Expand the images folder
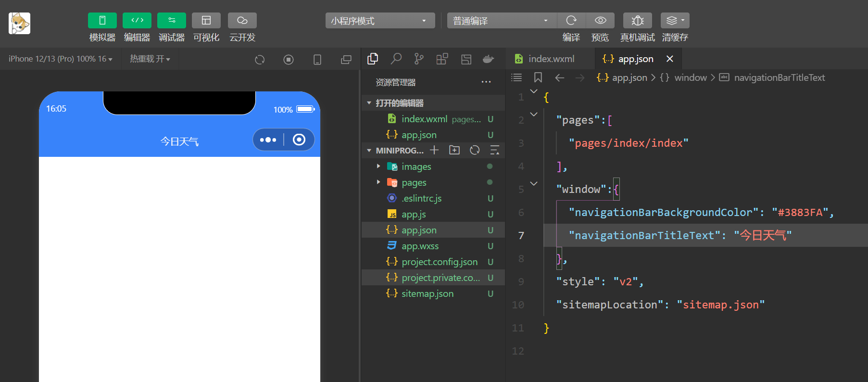The width and height of the screenshot is (868, 382). pos(433,166)
